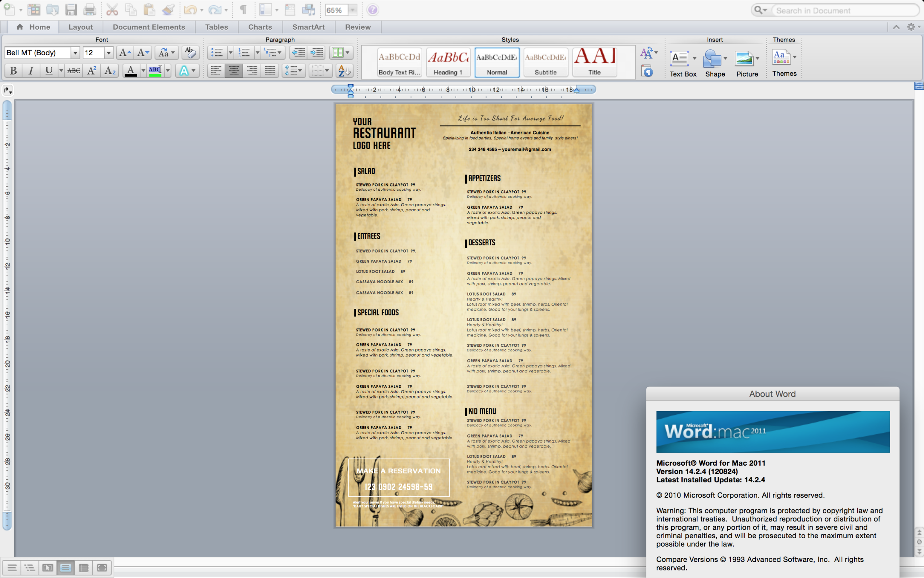Increase paragraph indent
This screenshot has height=578, width=924.
(x=317, y=53)
